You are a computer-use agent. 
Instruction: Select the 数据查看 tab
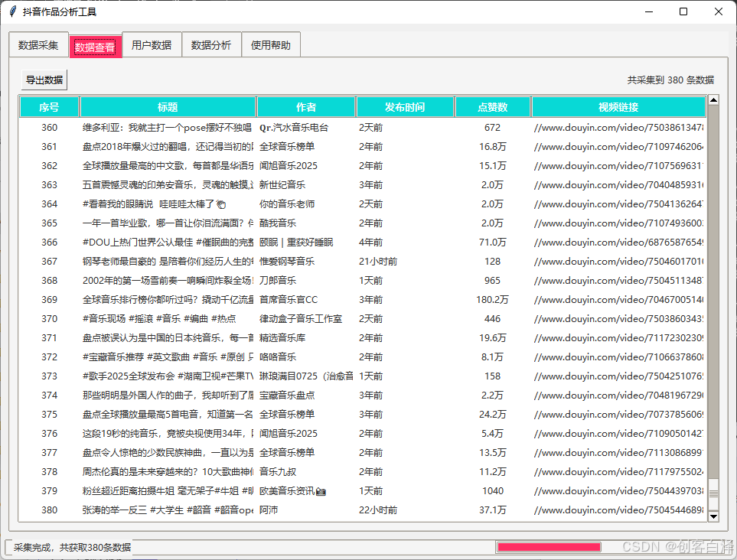coord(96,47)
